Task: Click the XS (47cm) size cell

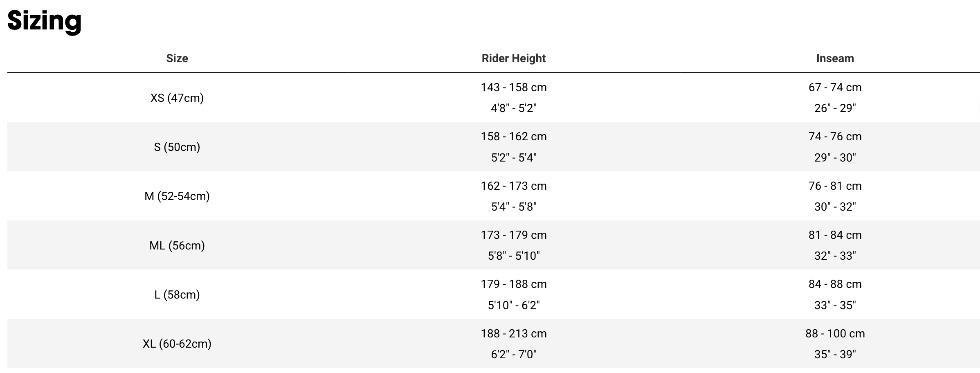Action: (177, 98)
